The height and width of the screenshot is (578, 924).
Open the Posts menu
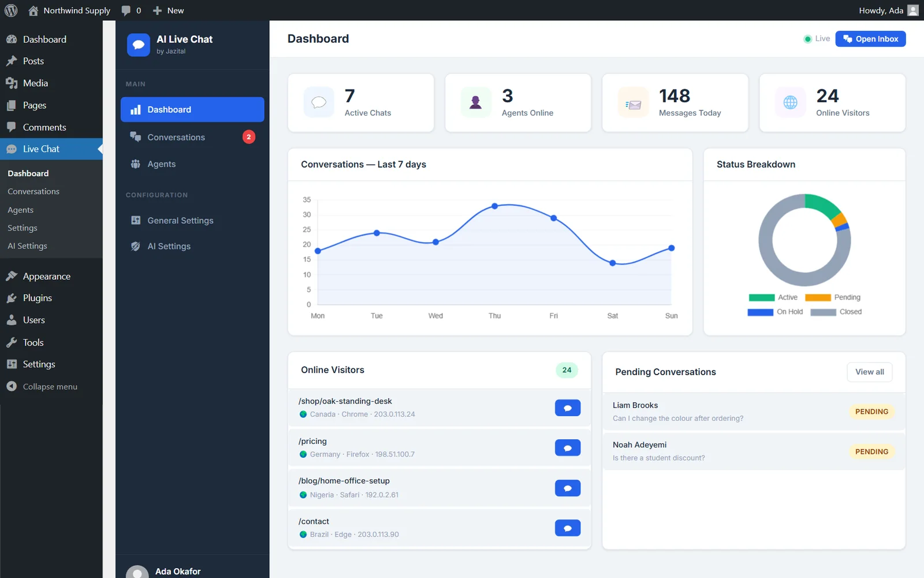[x=51, y=61]
